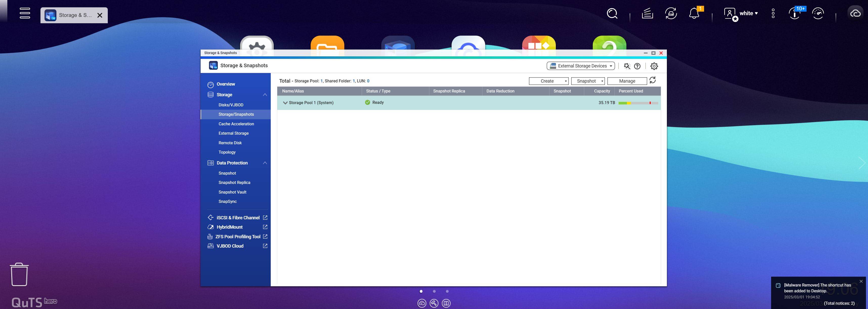Viewport: 868px width, 309px height.
Task: Sort by Name/Alias column header
Action: pos(320,91)
